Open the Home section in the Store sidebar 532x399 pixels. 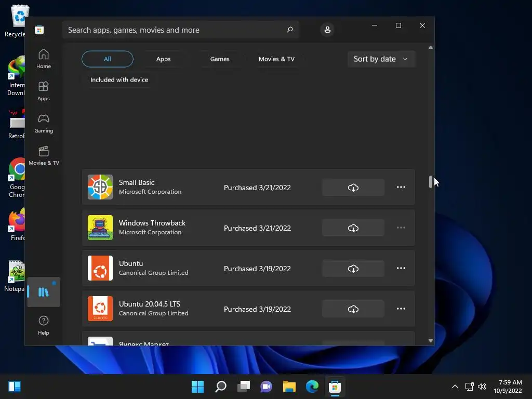point(44,59)
